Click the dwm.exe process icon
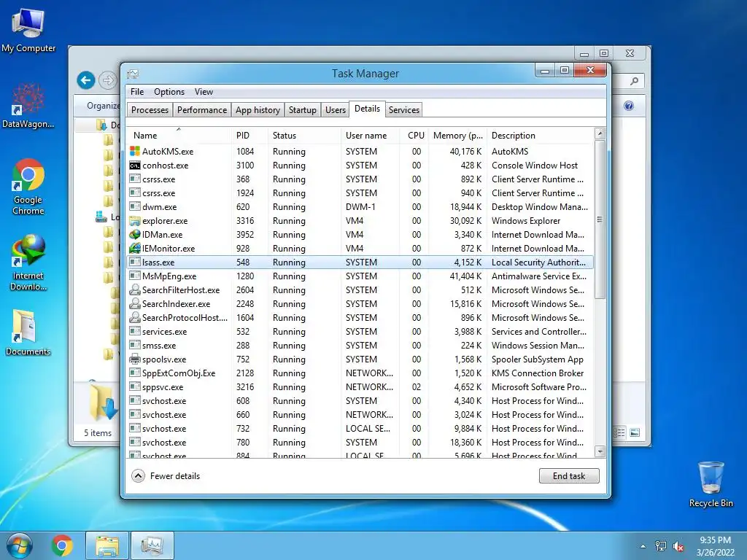The width and height of the screenshot is (747, 560). pyautogui.click(x=135, y=206)
